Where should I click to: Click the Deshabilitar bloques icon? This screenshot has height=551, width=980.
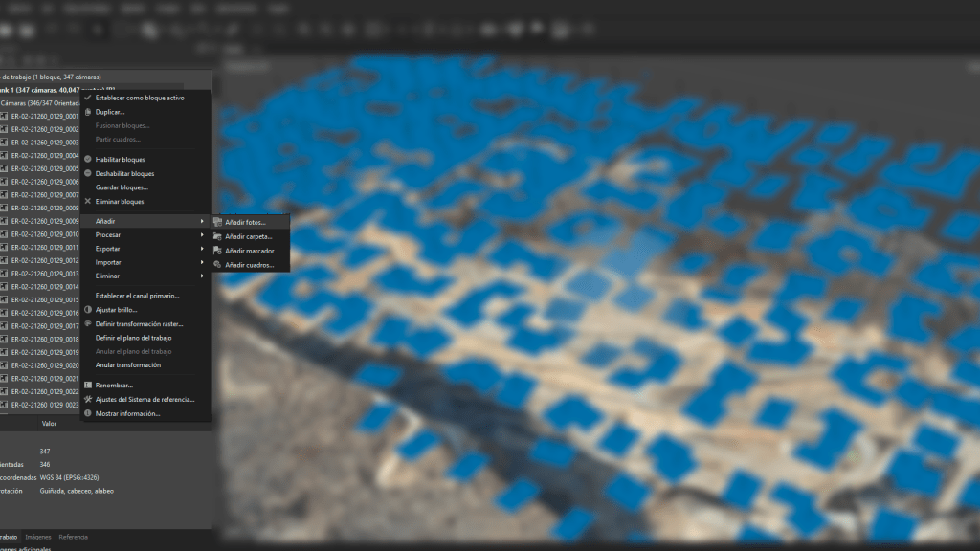tap(88, 173)
